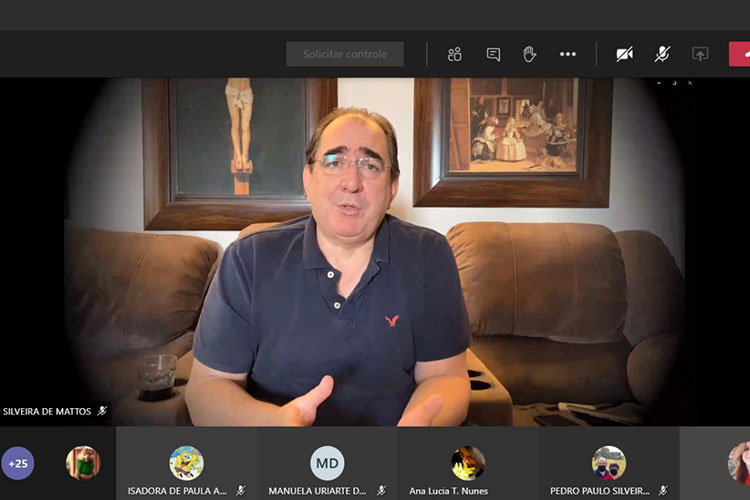Click the ISADORA DE PAULA A... name text
This screenshot has height=500, width=750.
(x=177, y=491)
